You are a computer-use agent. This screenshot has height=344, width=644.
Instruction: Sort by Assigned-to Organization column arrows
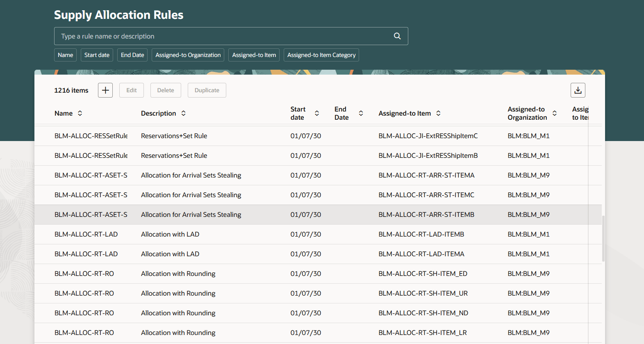(x=554, y=113)
